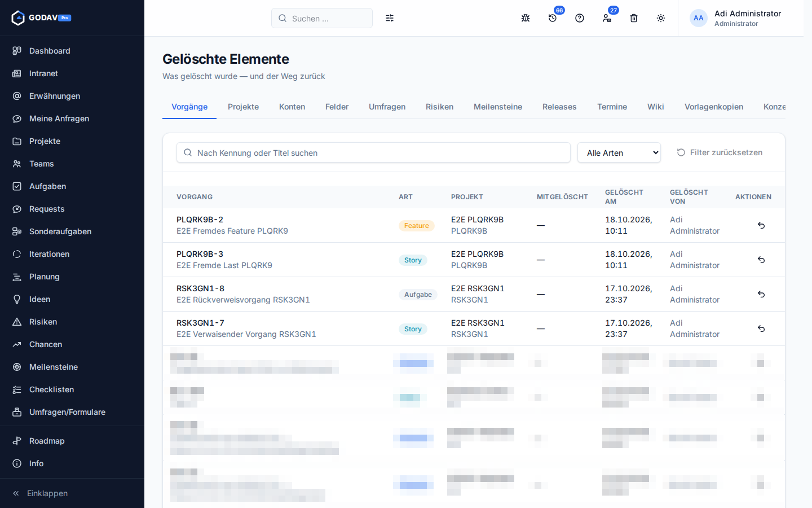
Task: Open Sonderaufgaben in sidebar
Action: click(72, 231)
